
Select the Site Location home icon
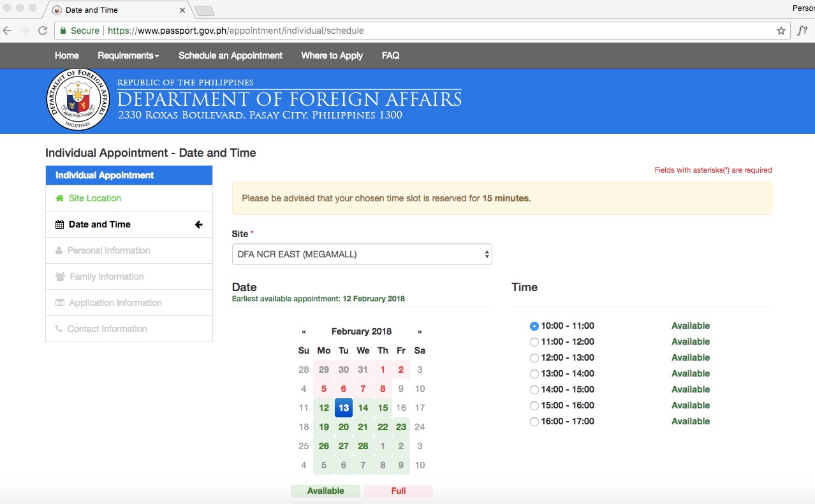coord(61,198)
